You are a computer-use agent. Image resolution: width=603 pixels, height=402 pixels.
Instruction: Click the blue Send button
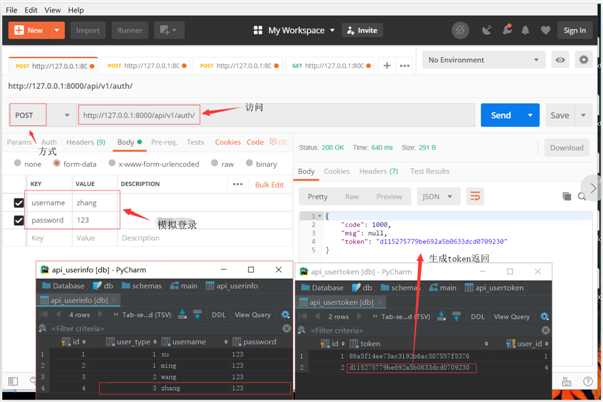tap(501, 115)
